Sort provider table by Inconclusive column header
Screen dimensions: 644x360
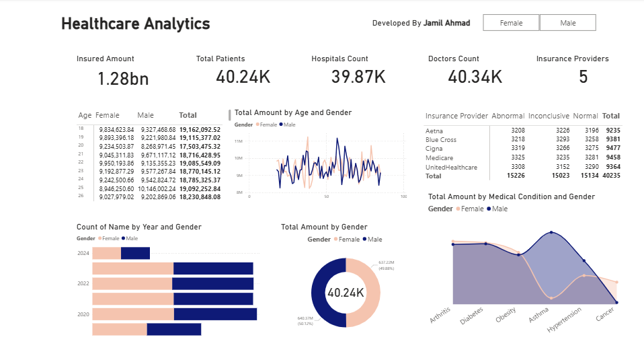[549, 116]
